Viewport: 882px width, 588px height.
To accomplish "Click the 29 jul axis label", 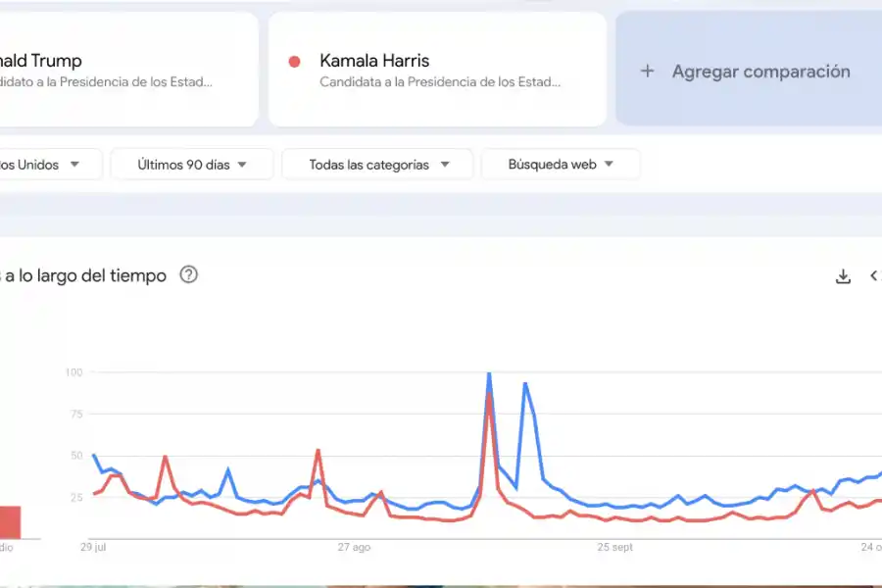I will (x=92, y=548).
